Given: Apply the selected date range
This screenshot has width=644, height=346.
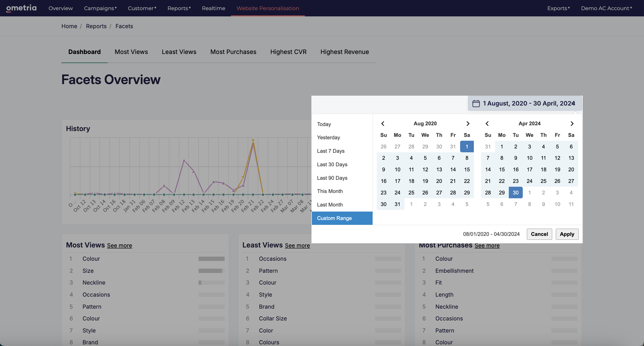Looking at the screenshot, I should point(567,234).
